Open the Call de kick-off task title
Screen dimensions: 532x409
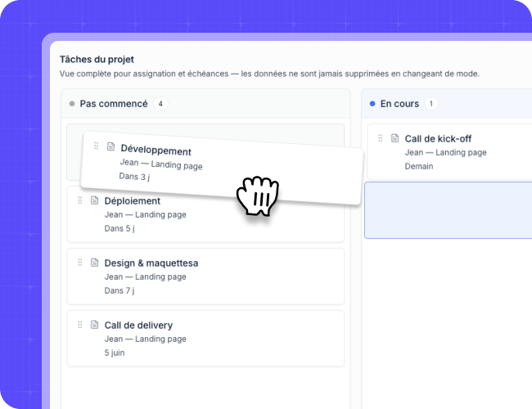438,139
